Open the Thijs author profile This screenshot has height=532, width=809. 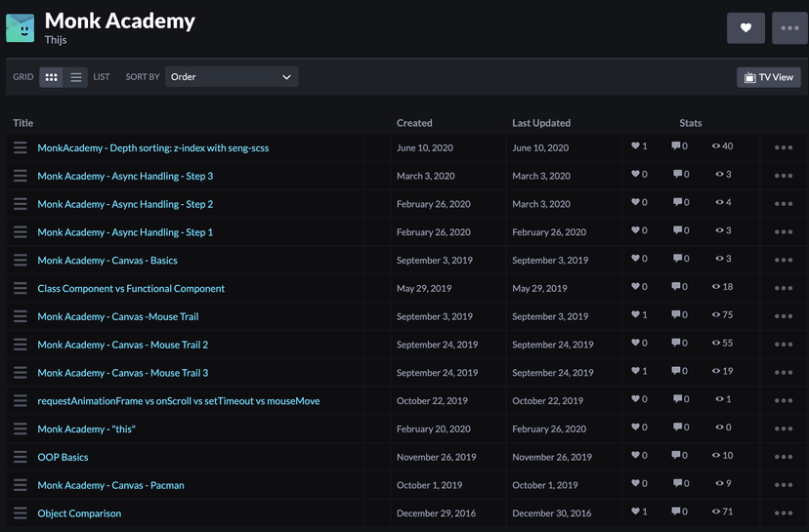pos(58,40)
